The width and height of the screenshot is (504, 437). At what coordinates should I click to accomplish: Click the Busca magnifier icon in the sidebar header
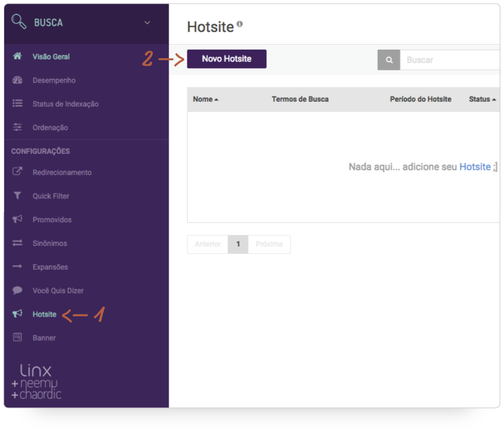pos(19,22)
